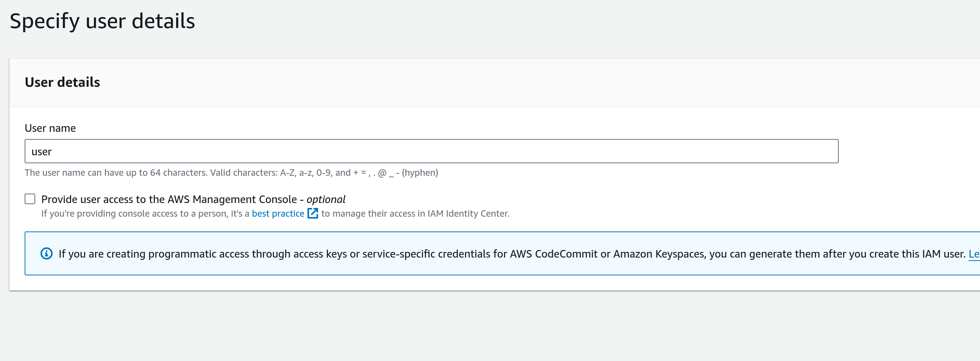Click Provide user access label text
The height and width of the screenshot is (361, 980).
click(193, 199)
